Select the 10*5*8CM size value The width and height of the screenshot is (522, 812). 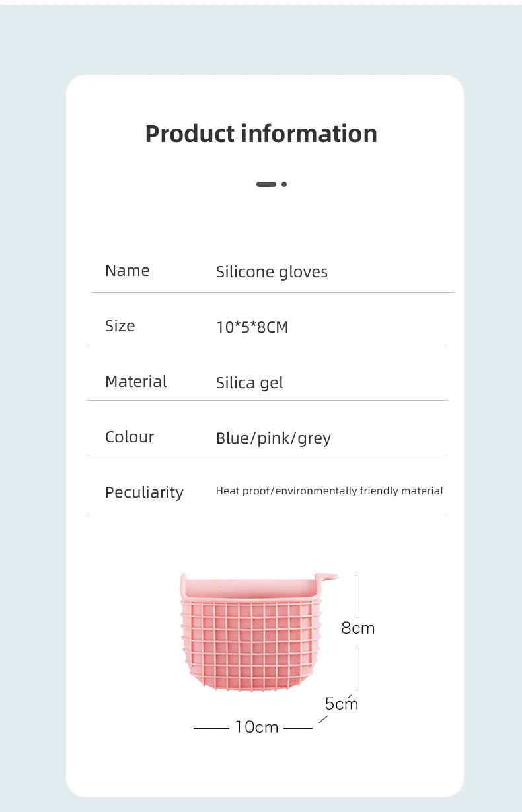coord(252,327)
